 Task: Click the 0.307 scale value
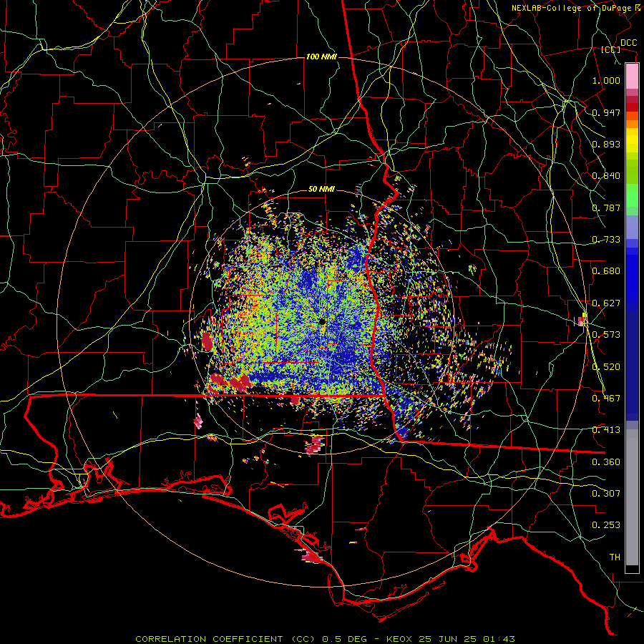pyautogui.click(x=606, y=494)
